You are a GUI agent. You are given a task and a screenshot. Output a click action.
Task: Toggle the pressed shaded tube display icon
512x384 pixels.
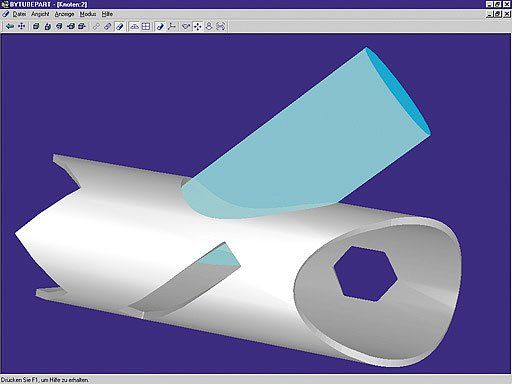119,26
